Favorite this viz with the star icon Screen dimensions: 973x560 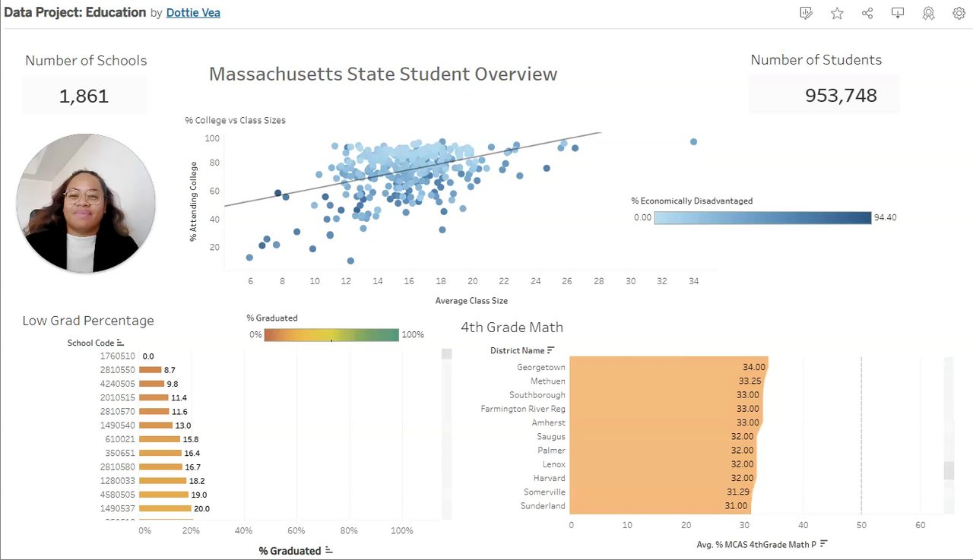tap(837, 13)
